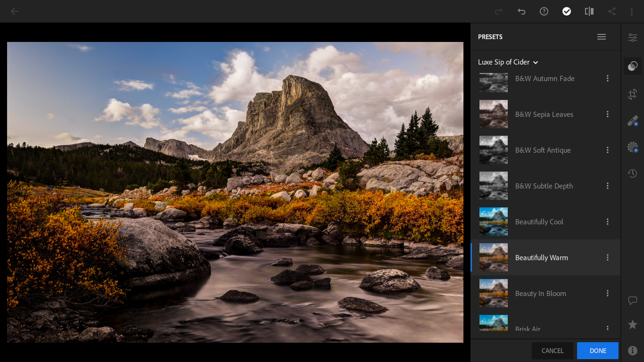Open options for Beautifully Warm preset

[608, 257]
